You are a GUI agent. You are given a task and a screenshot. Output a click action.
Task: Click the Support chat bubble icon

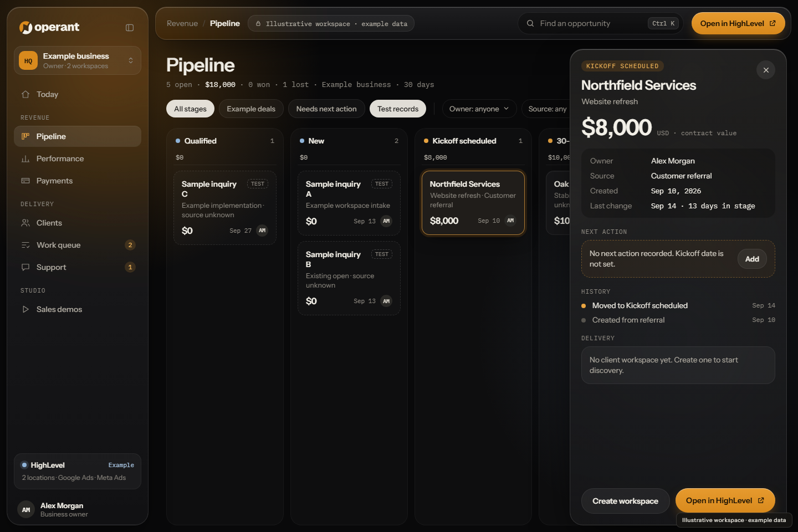pyautogui.click(x=25, y=267)
